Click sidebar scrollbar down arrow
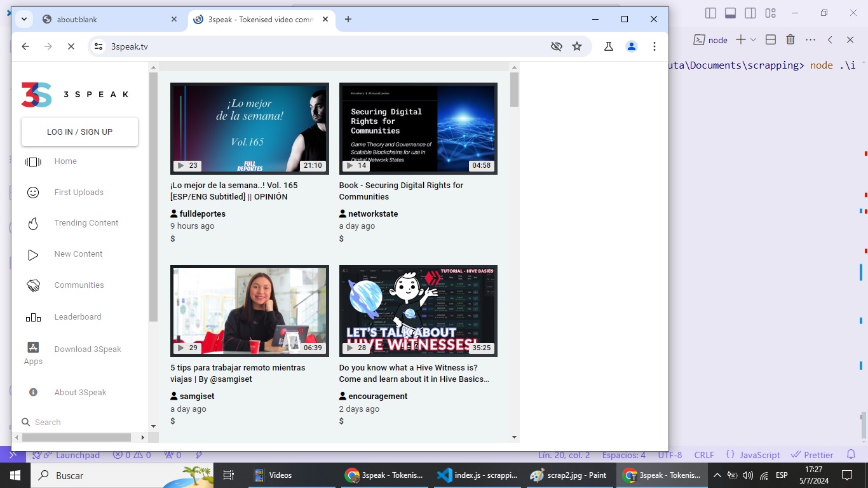The width and height of the screenshot is (868, 488). coord(153,426)
